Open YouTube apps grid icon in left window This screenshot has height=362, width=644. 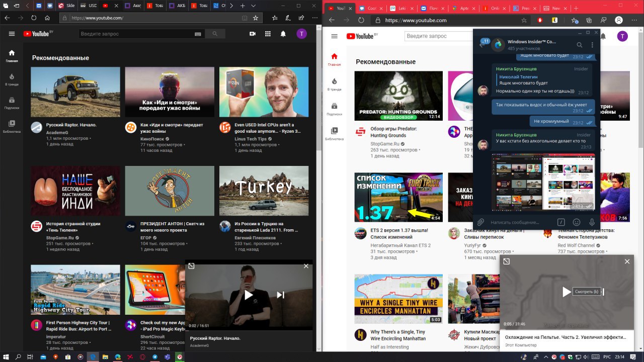pyautogui.click(x=268, y=34)
